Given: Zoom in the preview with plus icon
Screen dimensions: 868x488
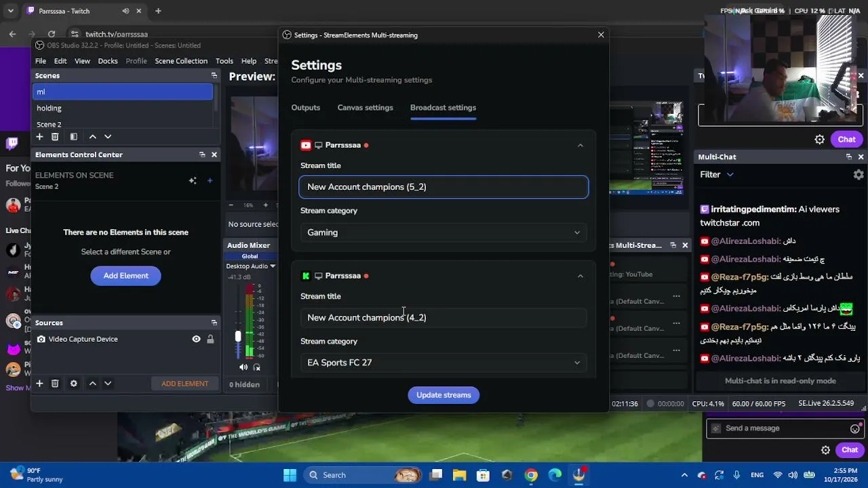Looking at the screenshot, I should coord(265,205).
